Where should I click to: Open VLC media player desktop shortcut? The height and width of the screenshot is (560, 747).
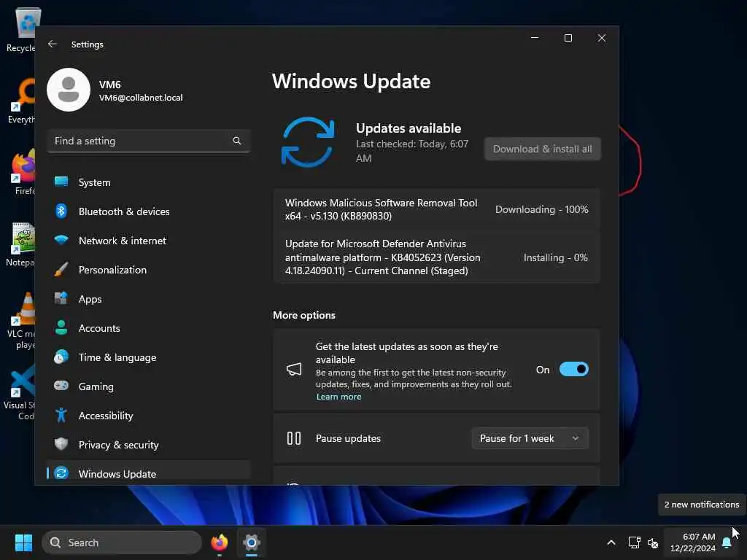pyautogui.click(x=21, y=321)
